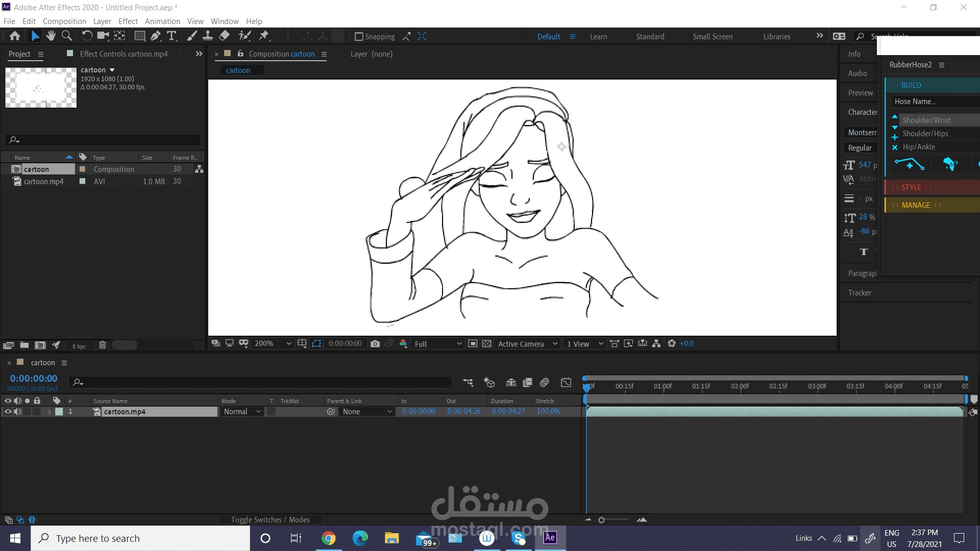Enable the Snapping checkbox

359,36
